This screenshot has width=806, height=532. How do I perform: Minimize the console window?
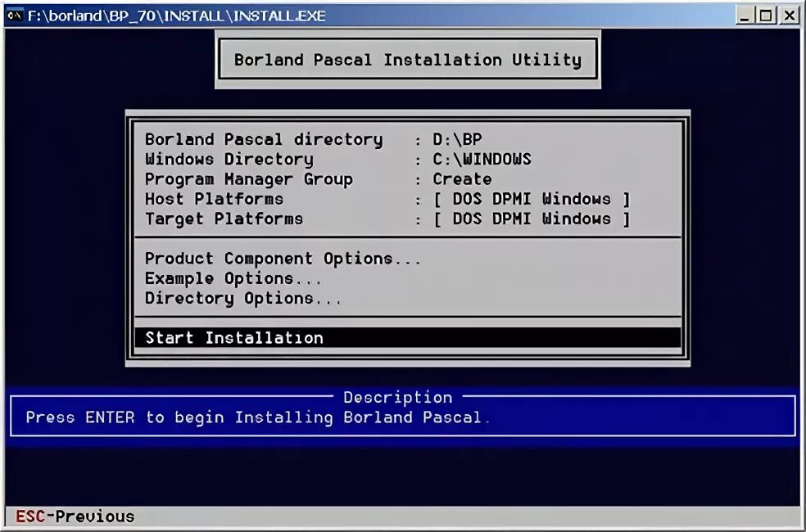tap(745, 16)
